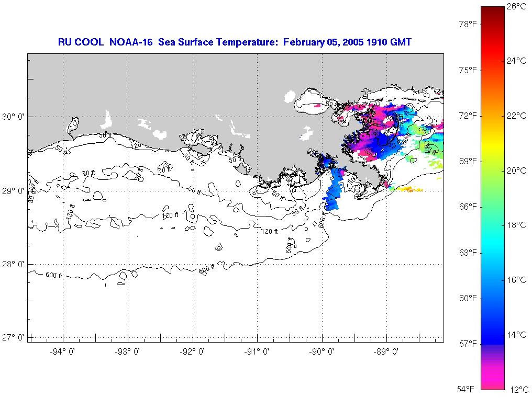Select the 30° 0' latitude label
This screenshot has width=532, height=398.
(13, 117)
